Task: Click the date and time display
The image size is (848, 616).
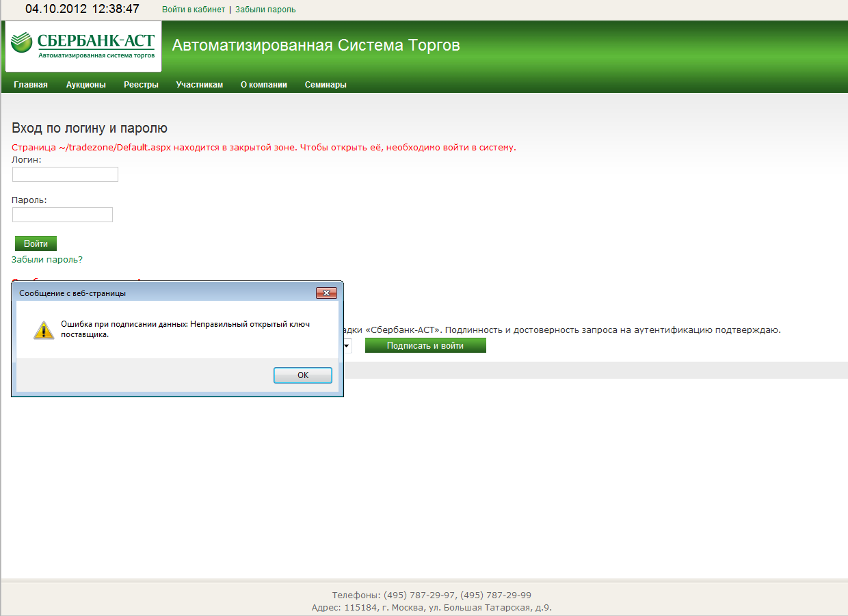Action: point(82,10)
